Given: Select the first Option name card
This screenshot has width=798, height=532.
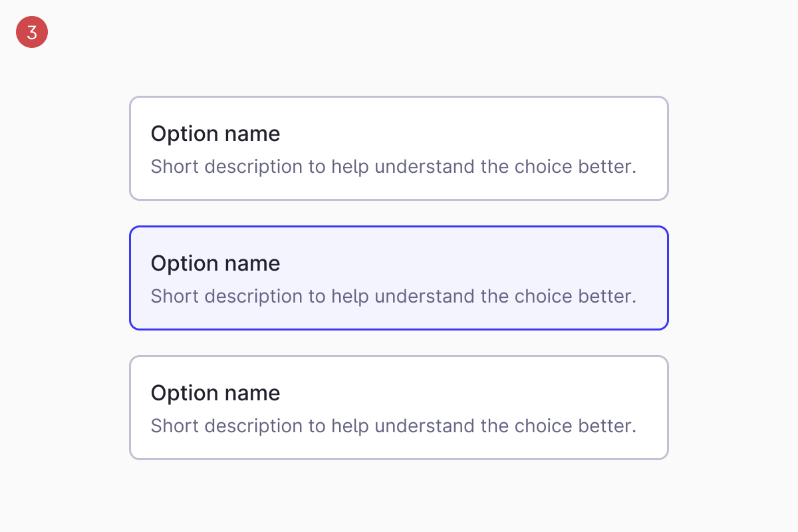Looking at the screenshot, I should 399,148.
